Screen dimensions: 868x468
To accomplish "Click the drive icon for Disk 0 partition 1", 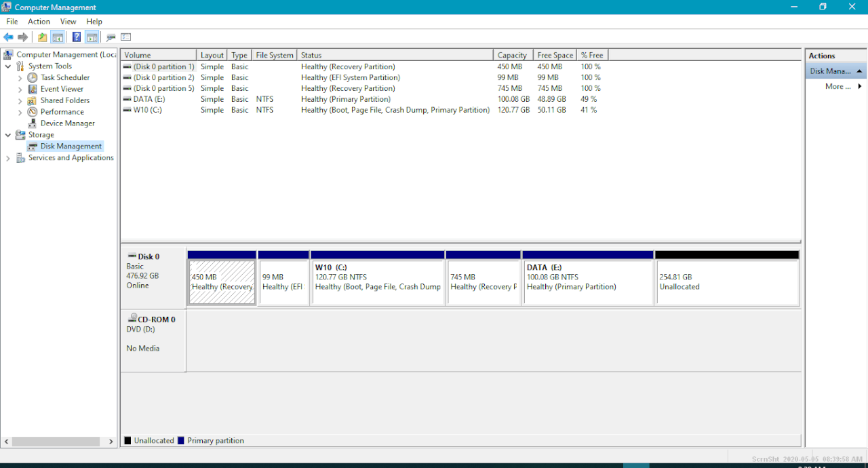I will click(x=127, y=66).
